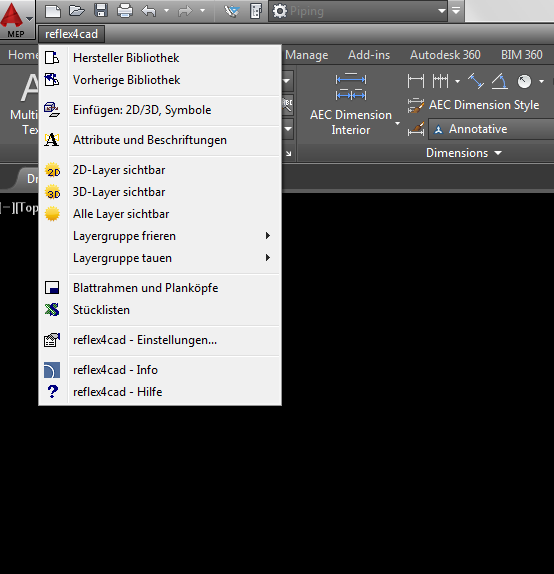Viewport: 554px width, 574px height.
Task: Click the Multiline Text button
Action: (25, 104)
